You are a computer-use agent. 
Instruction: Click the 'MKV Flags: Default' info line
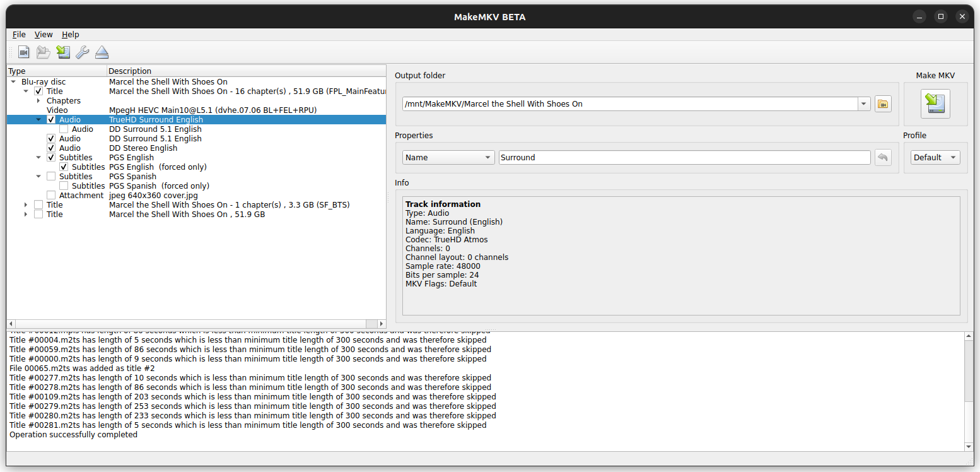point(441,284)
